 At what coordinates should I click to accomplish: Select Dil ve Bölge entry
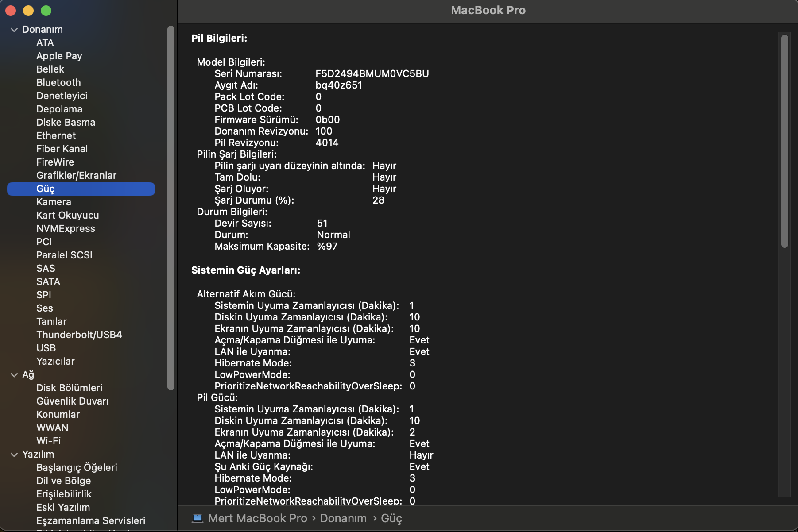(x=63, y=481)
